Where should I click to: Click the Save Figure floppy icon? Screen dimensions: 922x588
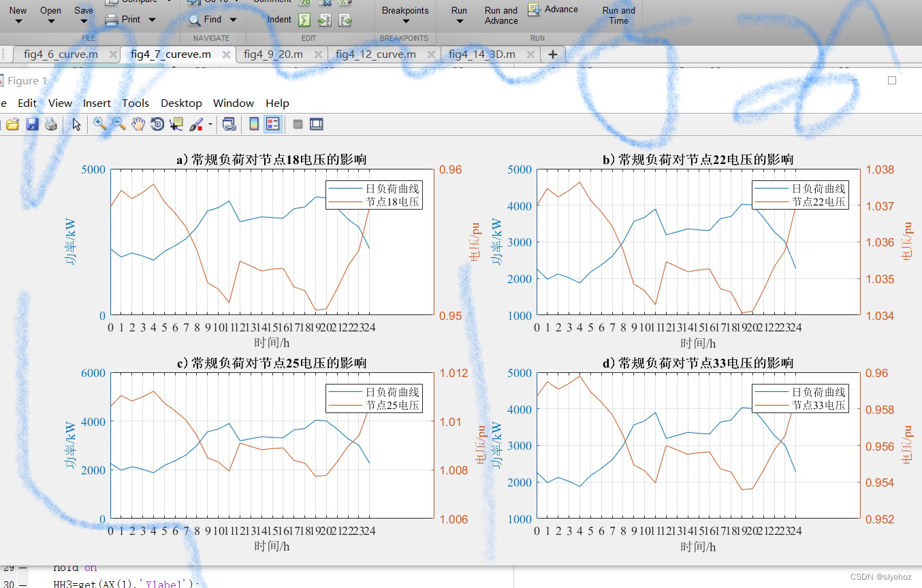tap(32, 125)
